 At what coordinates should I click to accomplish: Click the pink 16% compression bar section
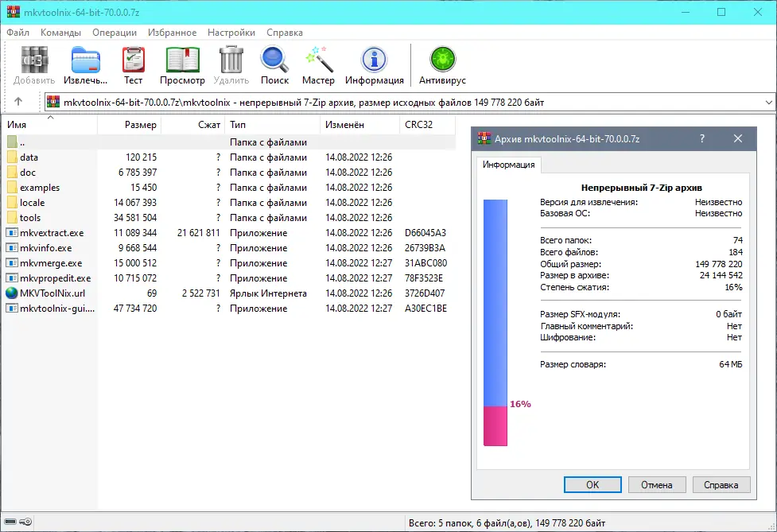coord(495,426)
